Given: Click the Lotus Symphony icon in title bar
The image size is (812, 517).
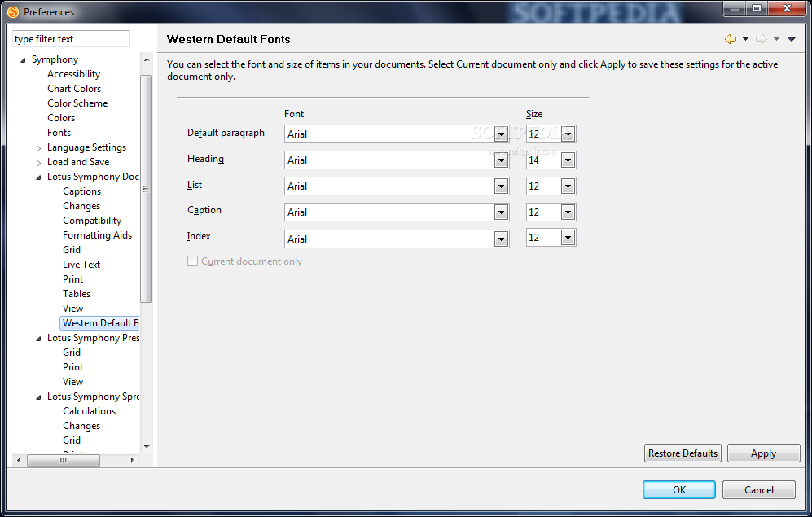Looking at the screenshot, I should [x=13, y=11].
